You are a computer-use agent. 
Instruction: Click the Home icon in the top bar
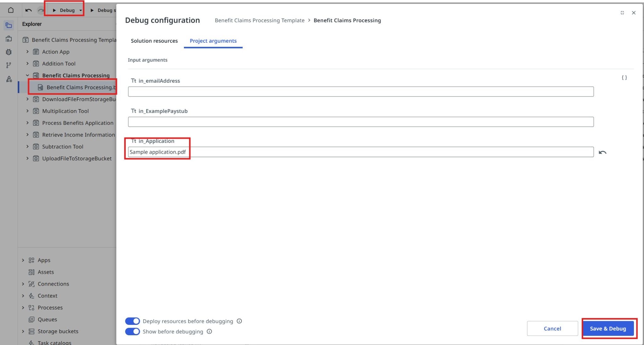(11, 10)
